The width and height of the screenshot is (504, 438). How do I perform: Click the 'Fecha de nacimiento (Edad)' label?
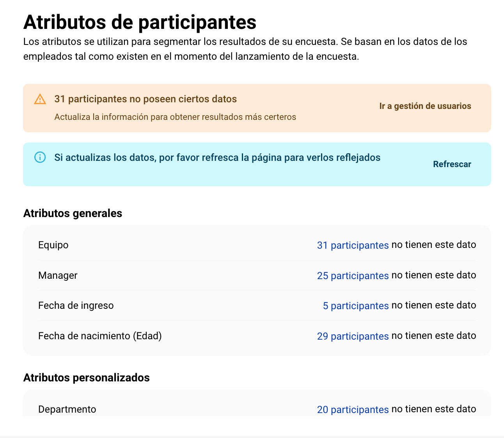tap(100, 336)
